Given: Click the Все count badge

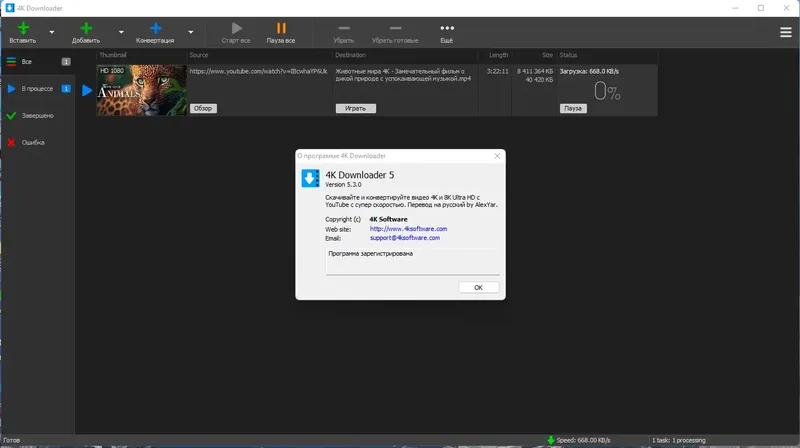Looking at the screenshot, I should click(x=66, y=62).
